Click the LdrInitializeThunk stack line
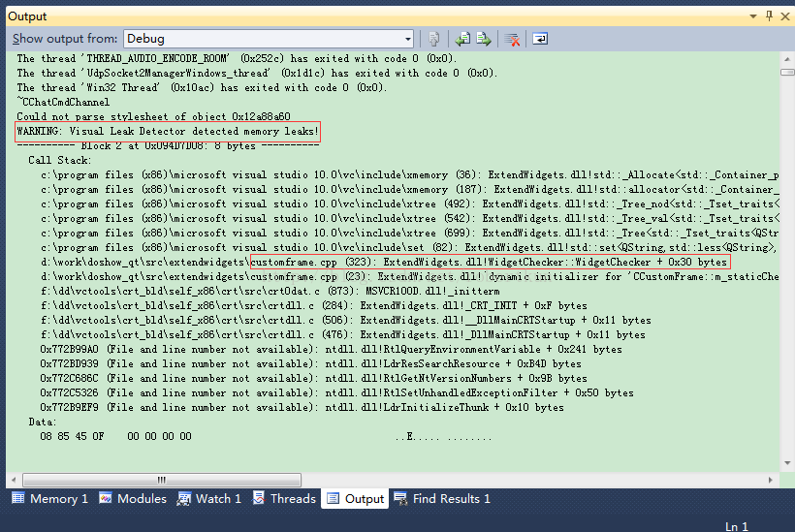 pyautogui.click(x=302, y=408)
